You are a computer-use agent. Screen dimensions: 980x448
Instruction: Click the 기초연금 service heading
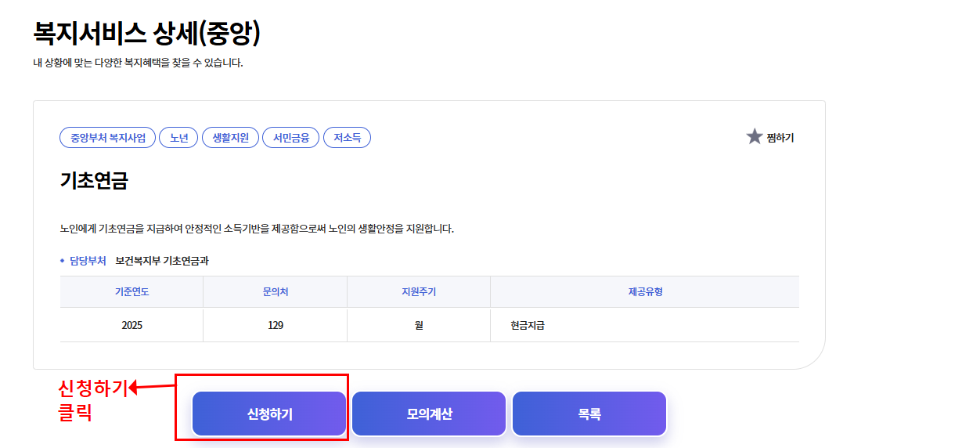pos(94,181)
